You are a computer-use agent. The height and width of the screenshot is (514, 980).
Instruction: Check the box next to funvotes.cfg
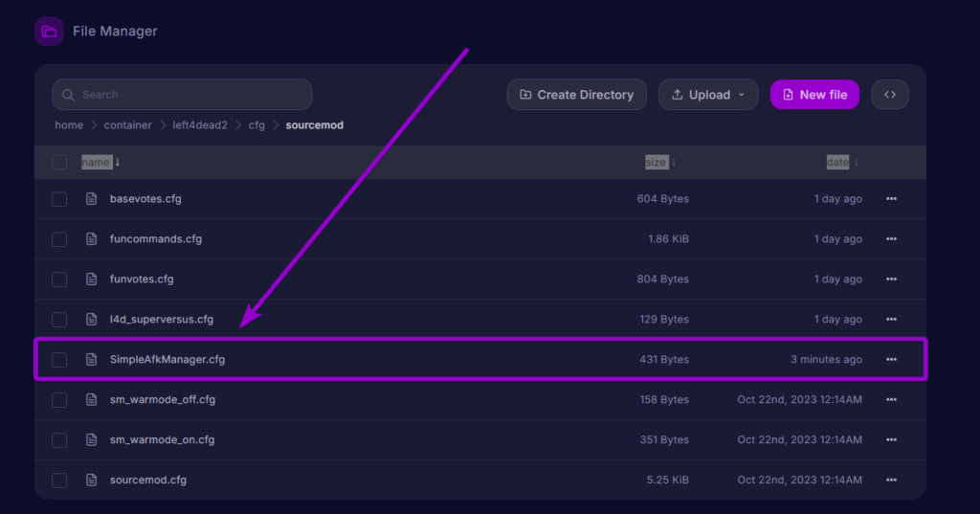point(59,279)
